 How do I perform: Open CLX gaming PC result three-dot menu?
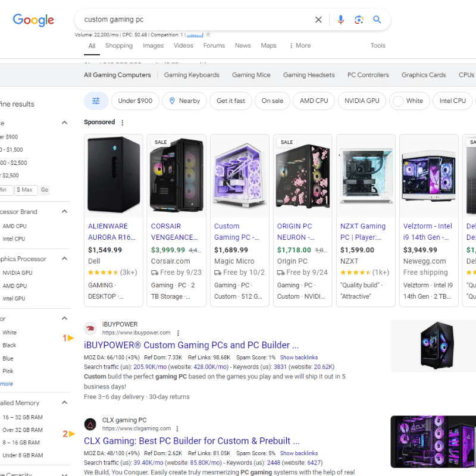pos(177,428)
